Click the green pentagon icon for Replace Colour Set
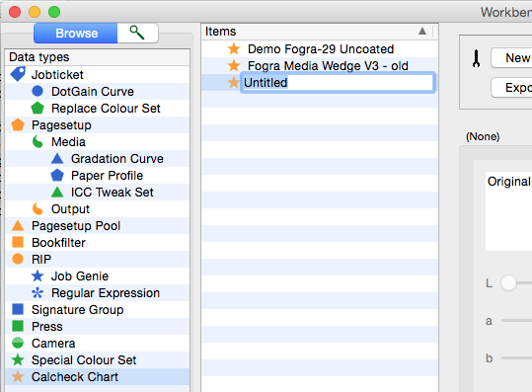The width and height of the screenshot is (532, 392). pyautogui.click(x=38, y=108)
